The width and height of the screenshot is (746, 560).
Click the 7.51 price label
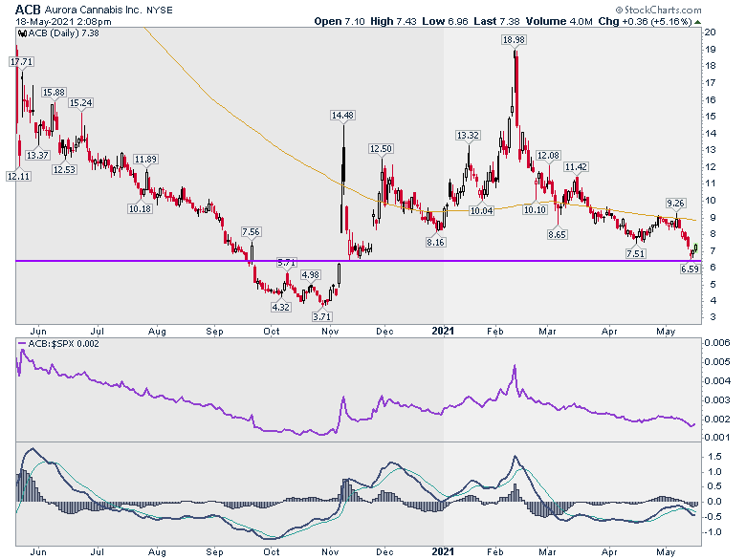pyautogui.click(x=636, y=253)
